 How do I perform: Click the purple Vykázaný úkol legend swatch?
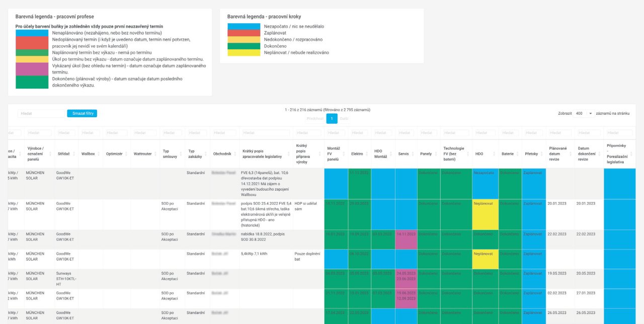pos(32,69)
